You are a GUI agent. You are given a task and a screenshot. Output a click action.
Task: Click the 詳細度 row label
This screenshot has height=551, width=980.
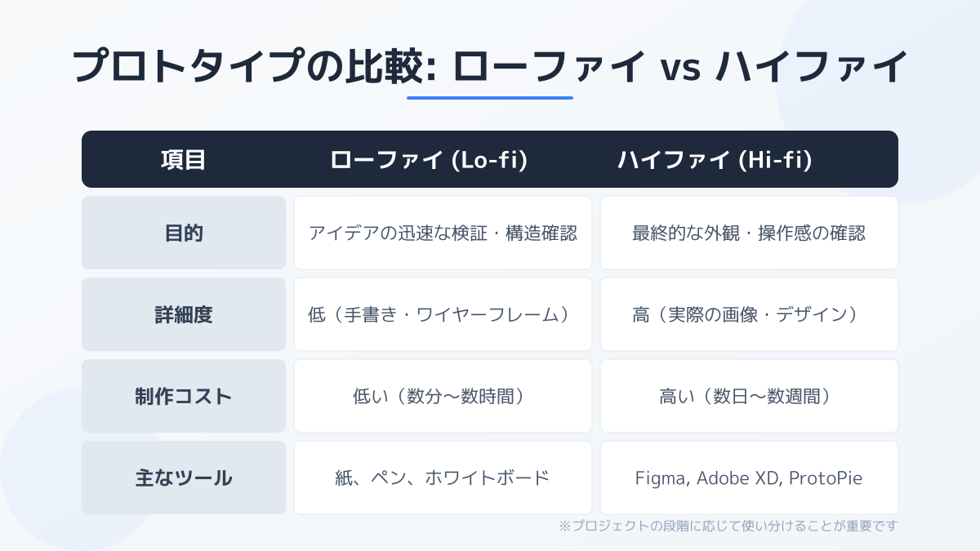click(x=184, y=314)
